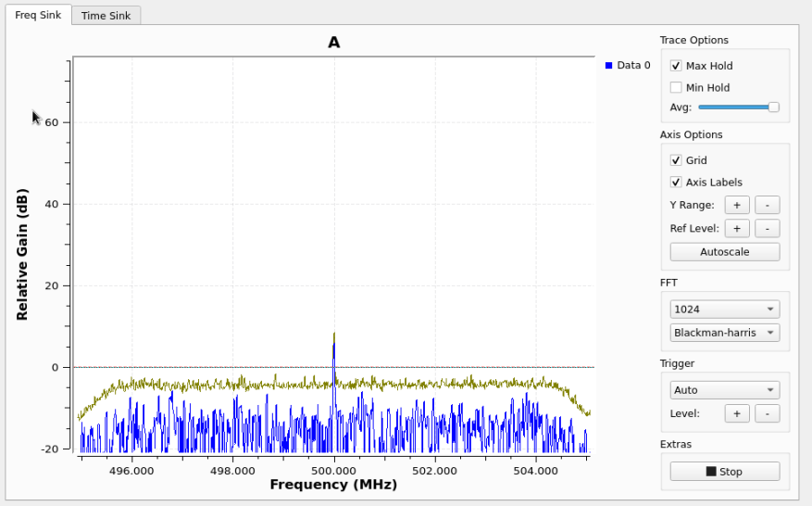This screenshot has height=506, width=812.
Task: Increase Trigger Level with plus button
Action: point(737,413)
